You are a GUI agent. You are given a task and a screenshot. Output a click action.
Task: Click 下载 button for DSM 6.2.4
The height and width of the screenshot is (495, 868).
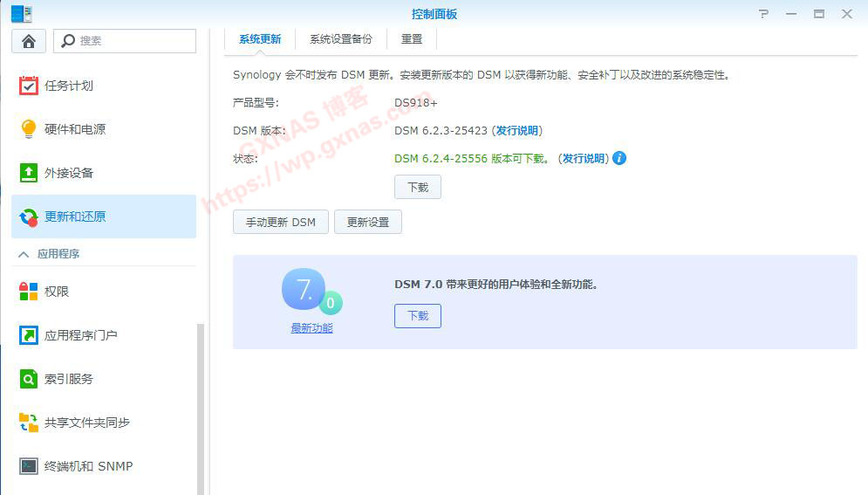click(x=418, y=187)
